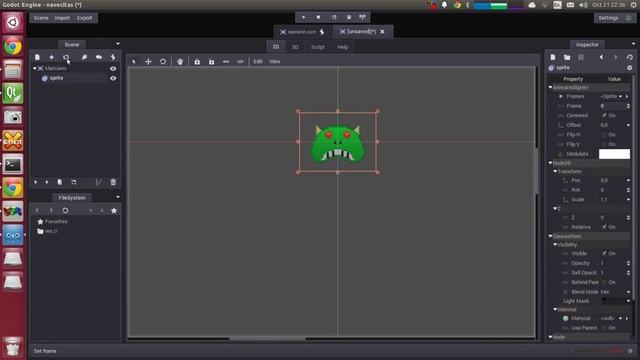This screenshot has width=640, height=360.
Task: Switch to the Script workspace tab
Action: [x=318, y=47]
